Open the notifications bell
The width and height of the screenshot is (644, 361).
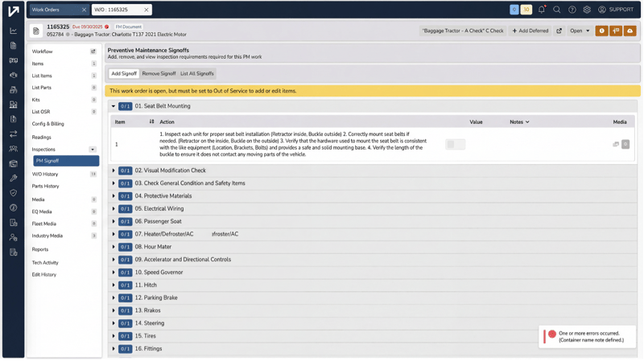click(541, 10)
